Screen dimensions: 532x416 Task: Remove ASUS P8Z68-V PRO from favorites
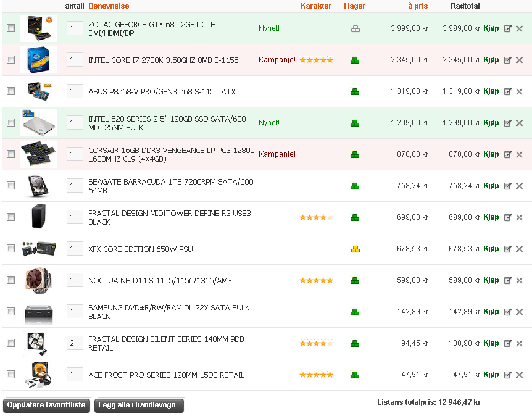[519, 91]
